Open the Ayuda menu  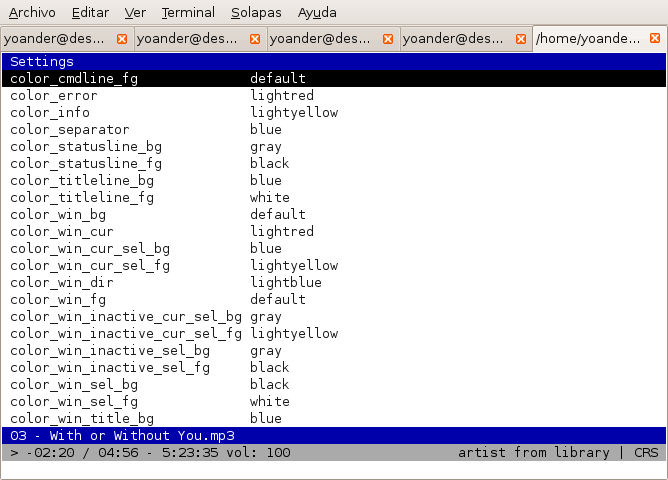tap(317, 13)
